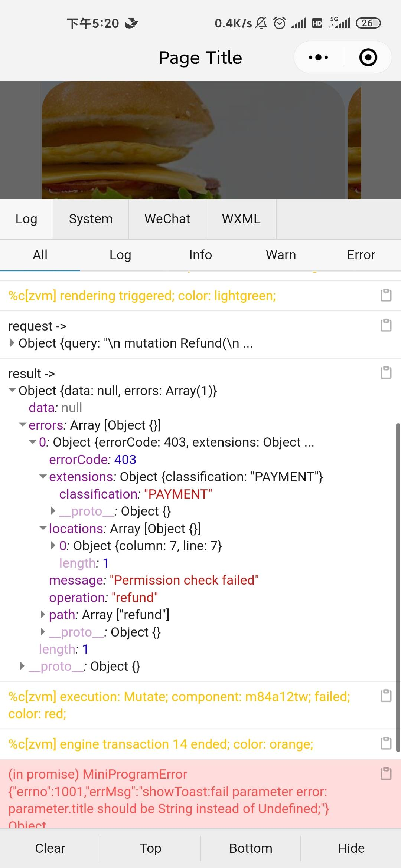Image resolution: width=401 pixels, height=868 pixels.
Task: Tap the errorCode: 403 line
Action: 92,460
